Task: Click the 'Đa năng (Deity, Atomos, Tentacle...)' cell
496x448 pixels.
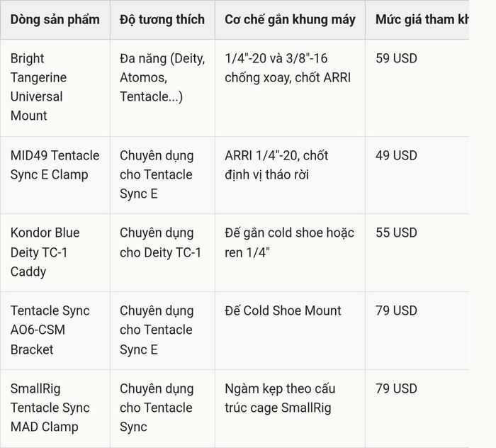Action: 162,88
